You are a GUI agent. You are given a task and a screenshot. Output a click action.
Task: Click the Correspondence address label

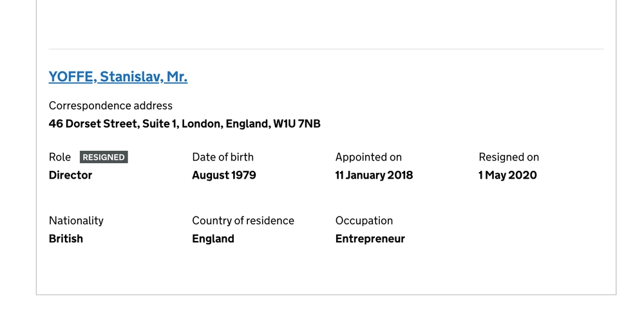[111, 106]
